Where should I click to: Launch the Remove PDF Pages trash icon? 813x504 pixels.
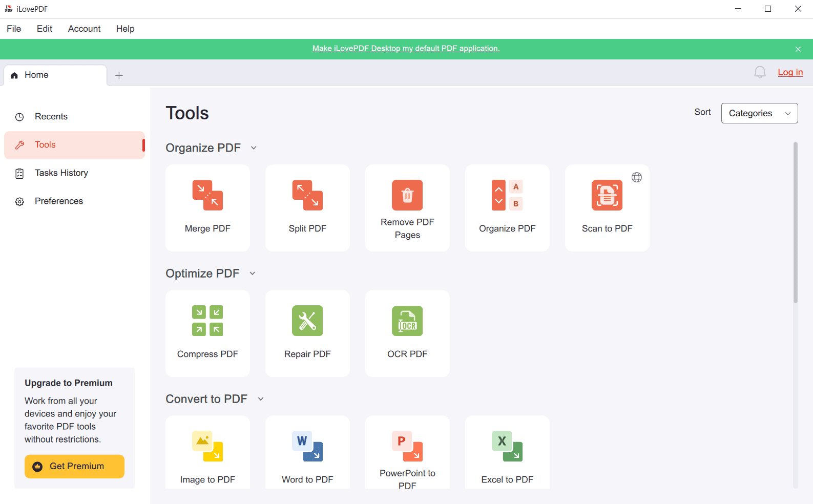point(407,195)
